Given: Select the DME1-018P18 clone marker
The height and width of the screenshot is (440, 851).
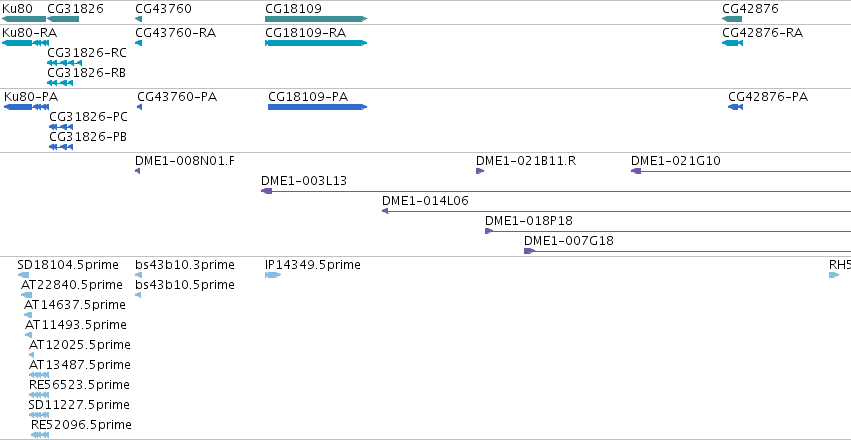Looking at the screenshot, I should point(489,231).
